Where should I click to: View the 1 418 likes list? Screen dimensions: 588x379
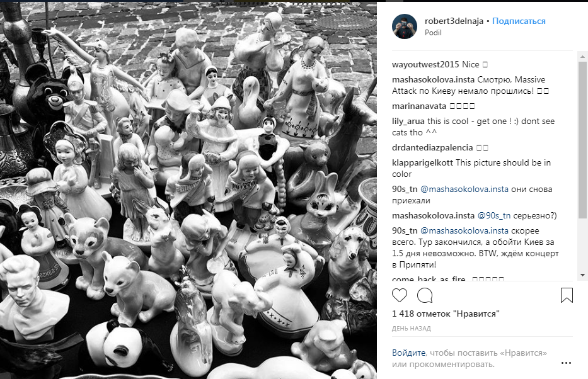pos(446,314)
